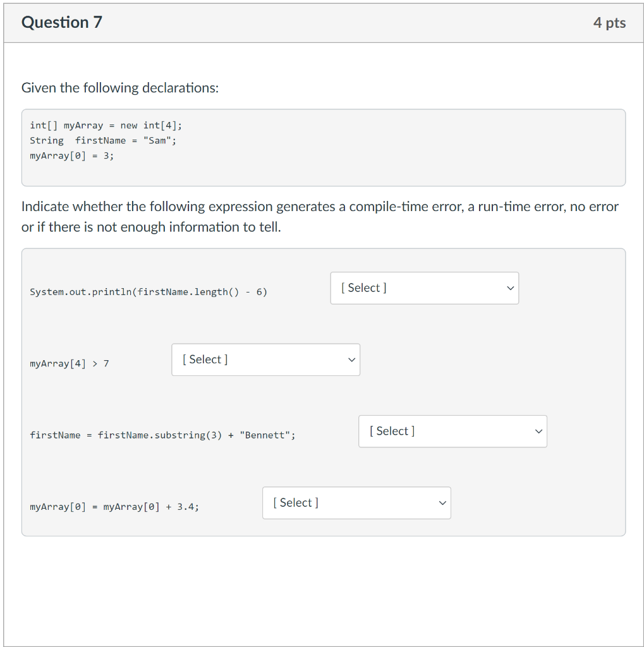Image resolution: width=644 pixels, height=647 pixels.
Task: Click the 'Given the following declarations' text
Action: click(x=120, y=88)
